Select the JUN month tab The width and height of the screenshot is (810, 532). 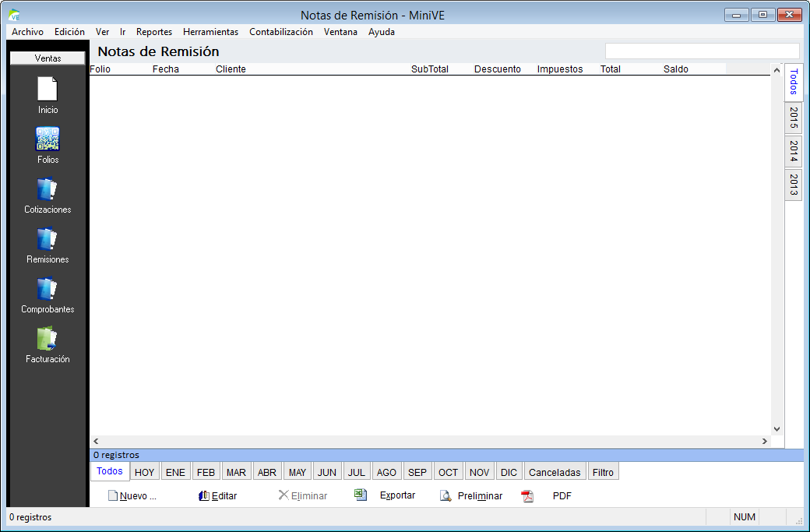(x=326, y=472)
